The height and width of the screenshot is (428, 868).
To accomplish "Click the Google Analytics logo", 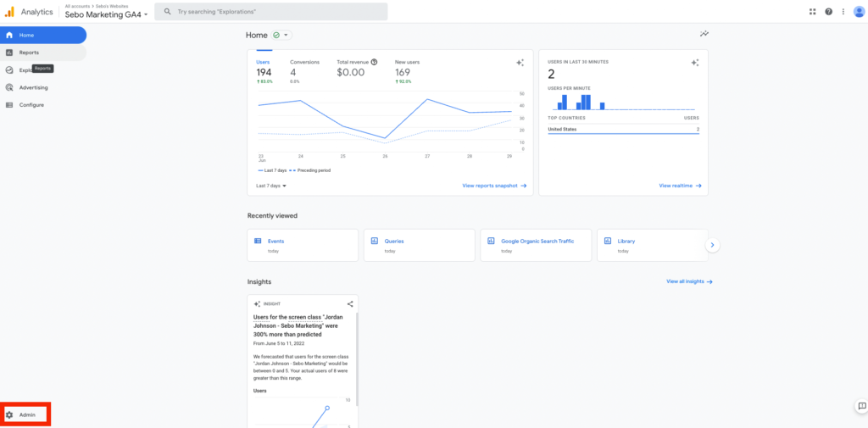I will coord(9,12).
